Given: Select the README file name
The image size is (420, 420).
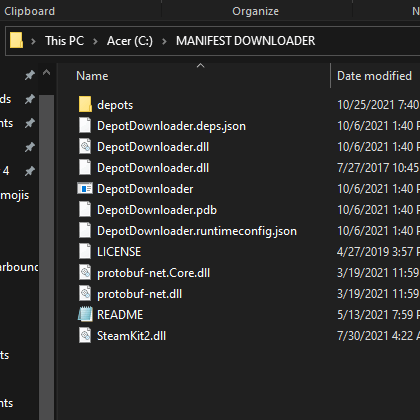Looking at the screenshot, I should tap(120, 315).
